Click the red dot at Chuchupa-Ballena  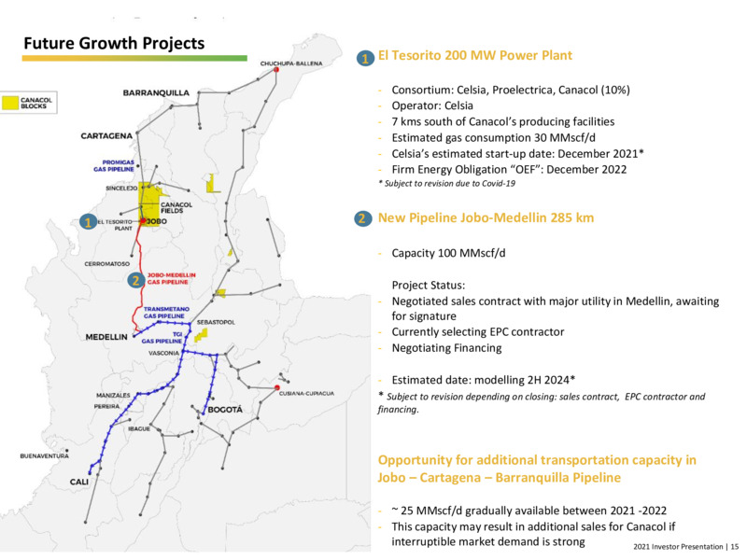[276, 69]
